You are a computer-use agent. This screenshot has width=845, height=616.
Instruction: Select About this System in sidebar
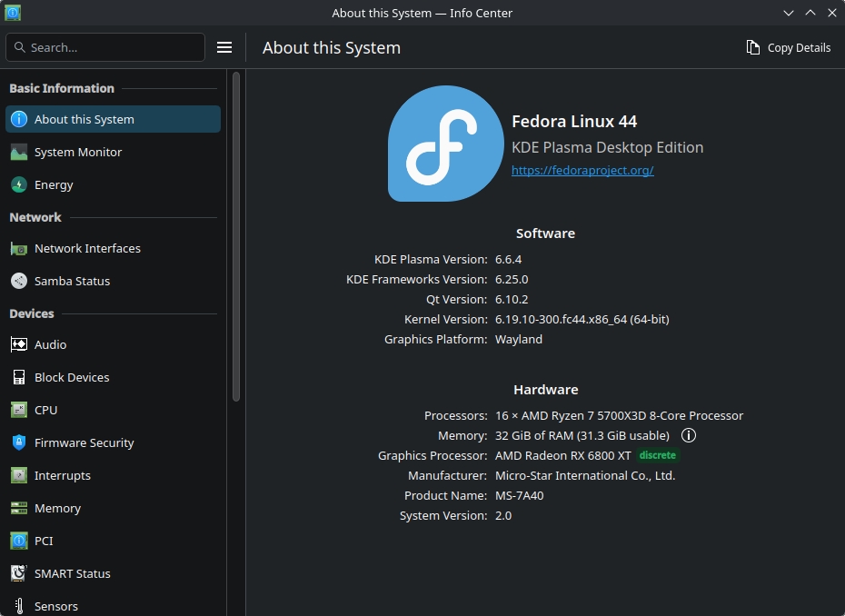pyautogui.click(x=114, y=119)
